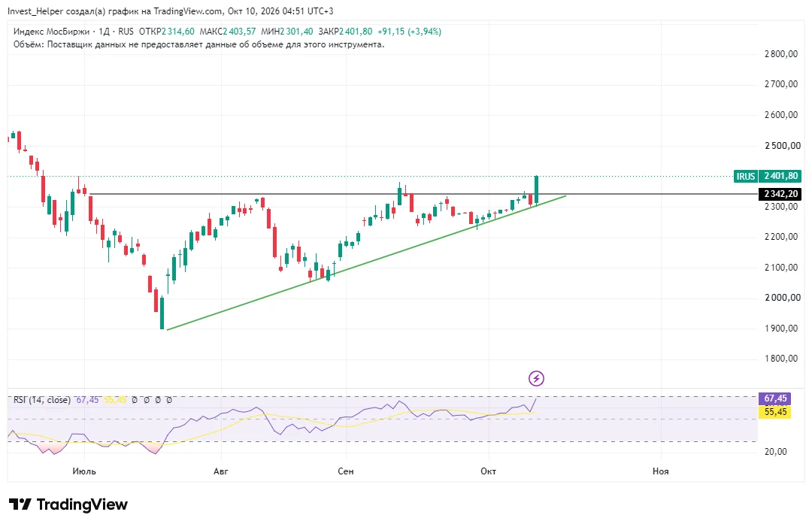This screenshot has width=812, height=527.
Task: Click the black '2 342,20' price label
Action: [780, 194]
